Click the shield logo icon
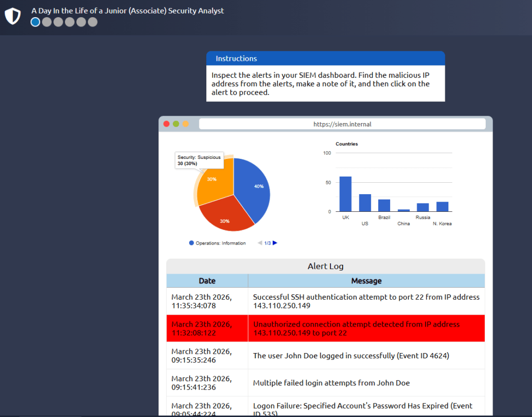The image size is (532, 417). tap(12, 16)
